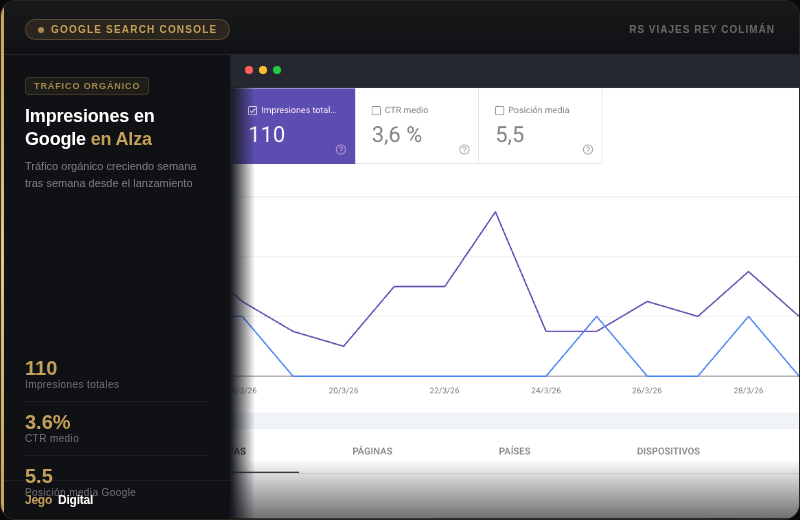Click the 28/3/26 date axis label
This screenshot has width=800, height=520.
[748, 390]
